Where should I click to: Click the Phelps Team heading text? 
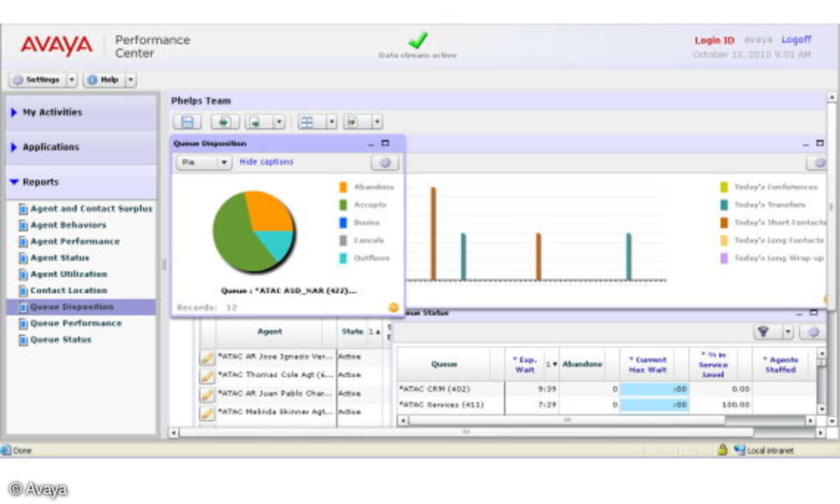[201, 101]
